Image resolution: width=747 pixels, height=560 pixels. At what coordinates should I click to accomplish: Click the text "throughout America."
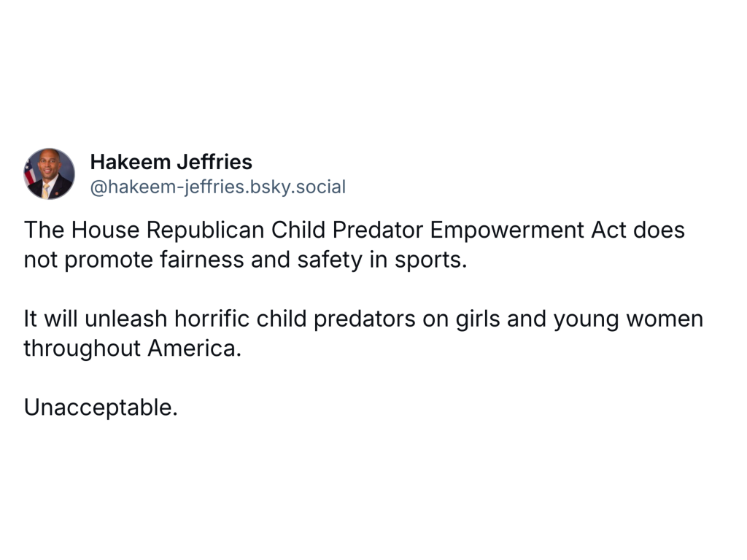(x=132, y=349)
